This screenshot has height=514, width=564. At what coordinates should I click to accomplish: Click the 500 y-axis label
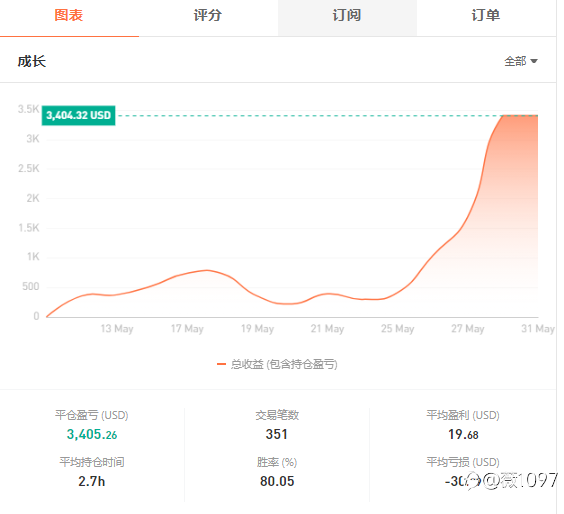pyautogui.click(x=31, y=286)
